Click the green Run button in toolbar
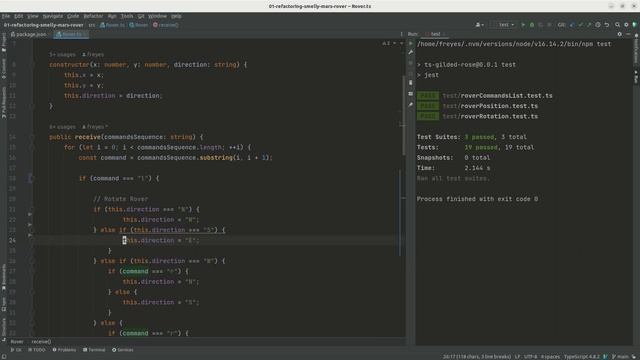Image resolution: width=640 pixels, height=360 pixels. tap(523, 25)
